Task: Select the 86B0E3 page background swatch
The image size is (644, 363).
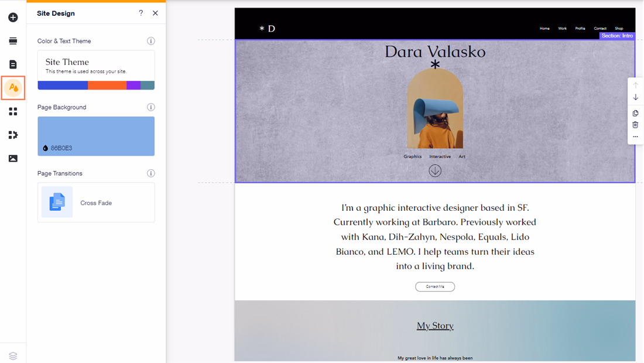Action: tap(96, 136)
